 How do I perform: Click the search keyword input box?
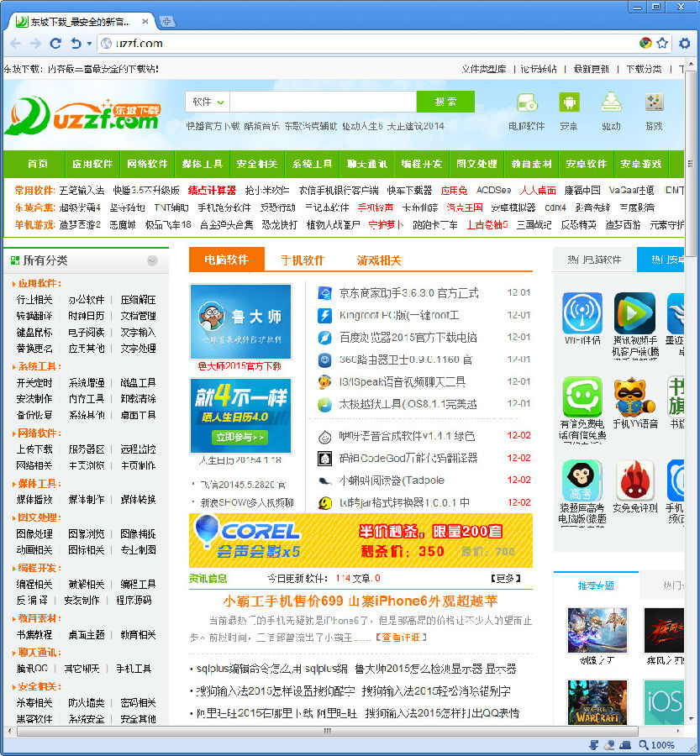tap(323, 102)
